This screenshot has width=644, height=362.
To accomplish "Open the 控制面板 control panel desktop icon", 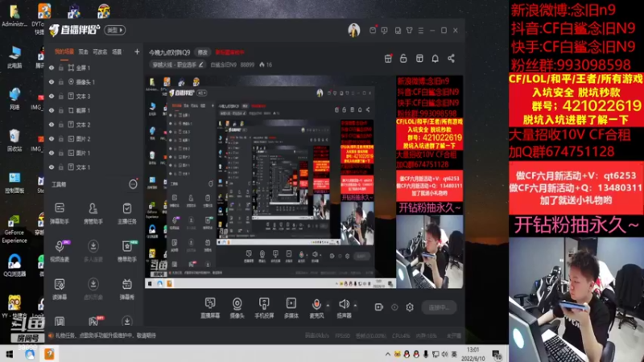I will click(x=14, y=183).
